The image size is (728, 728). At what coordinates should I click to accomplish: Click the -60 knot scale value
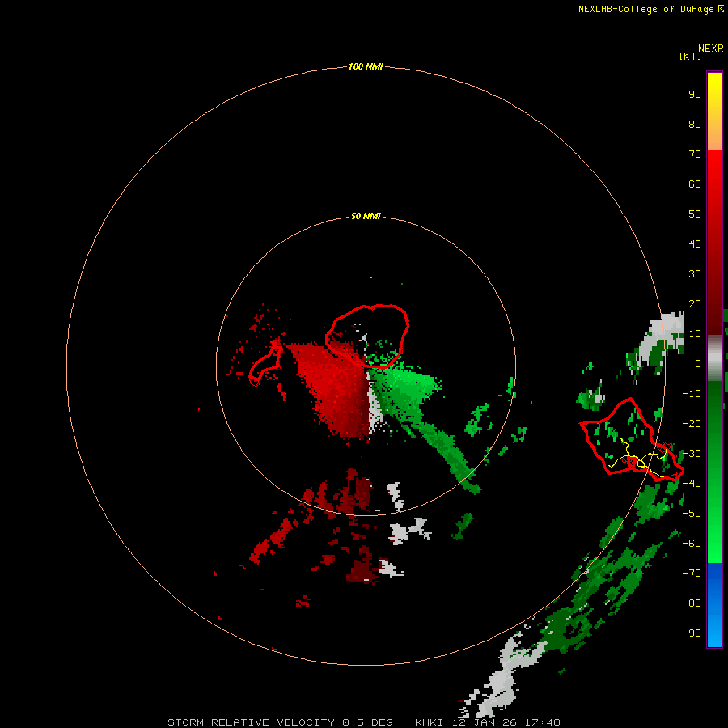pos(692,544)
